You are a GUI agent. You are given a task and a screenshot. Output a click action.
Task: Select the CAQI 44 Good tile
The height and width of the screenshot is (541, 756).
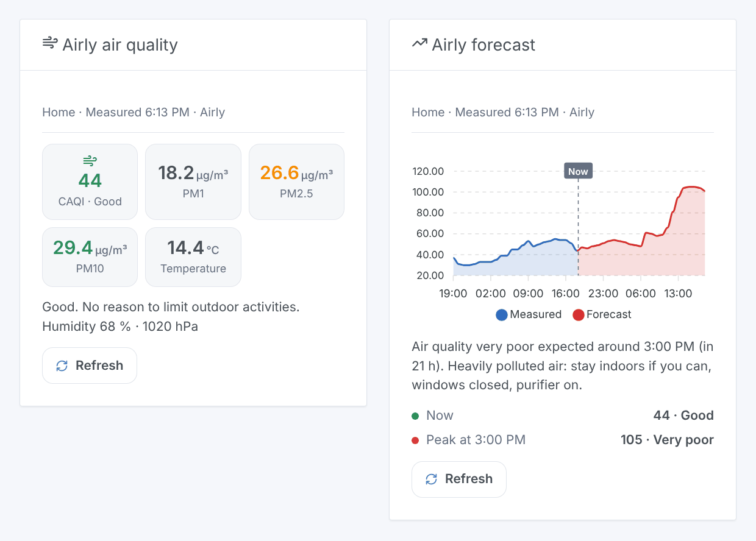point(90,182)
